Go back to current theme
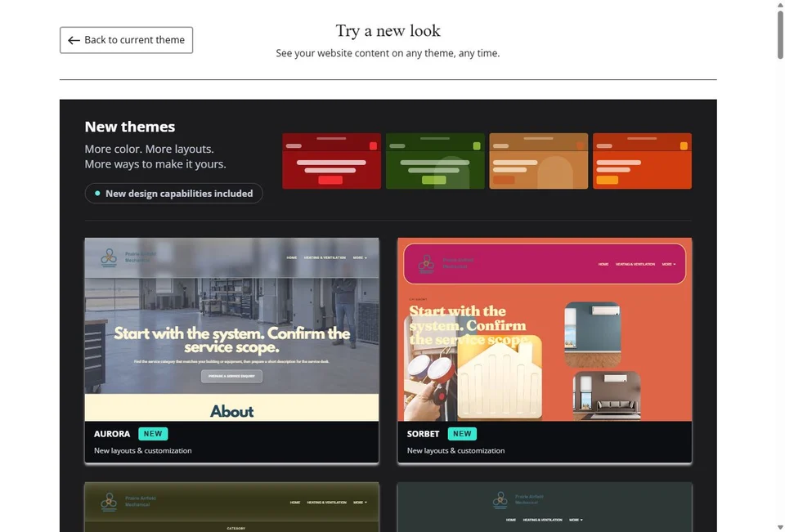785x532 pixels. pyautogui.click(x=126, y=40)
